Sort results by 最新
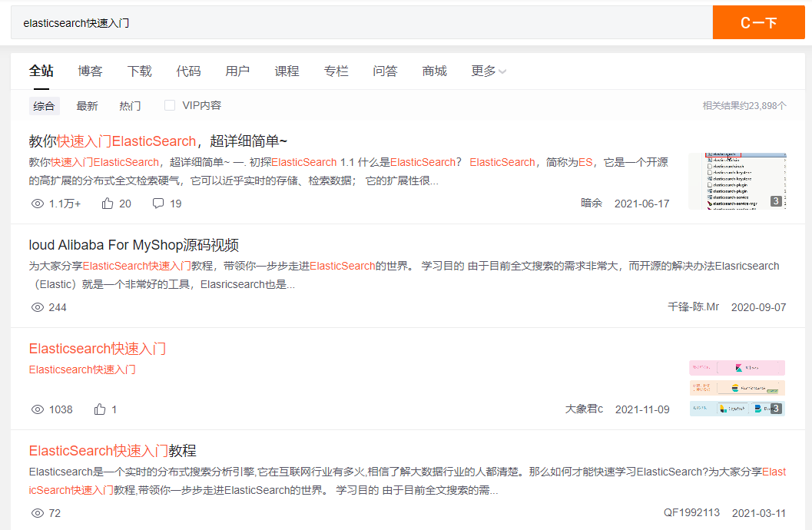Viewport: 812px width, 530px height. pyautogui.click(x=87, y=105)
